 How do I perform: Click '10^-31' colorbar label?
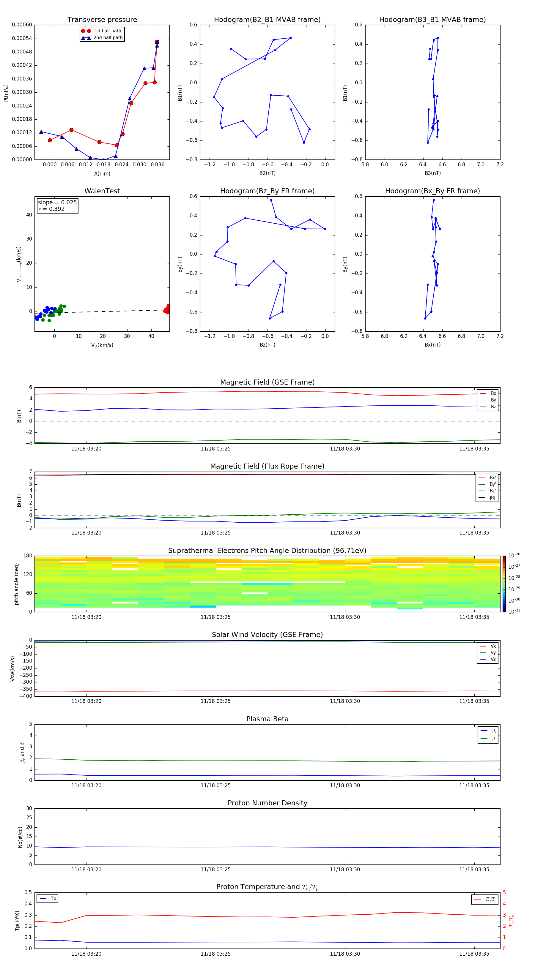pos(514,611)
